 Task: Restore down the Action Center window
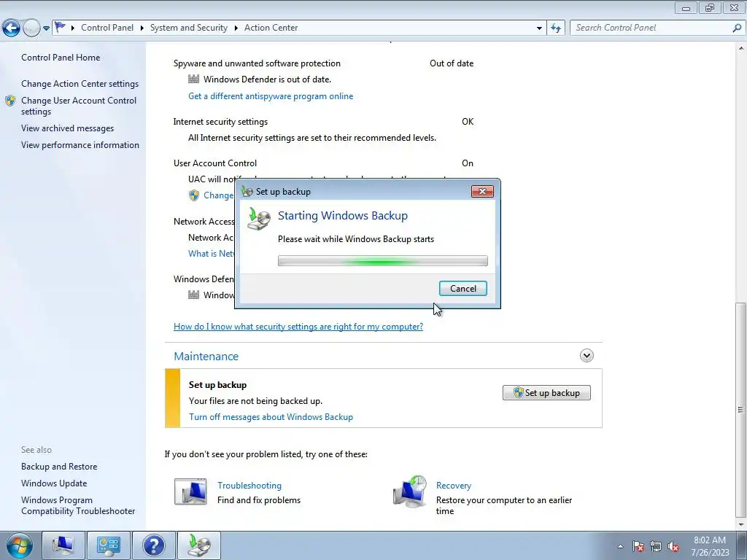(710, 7)
